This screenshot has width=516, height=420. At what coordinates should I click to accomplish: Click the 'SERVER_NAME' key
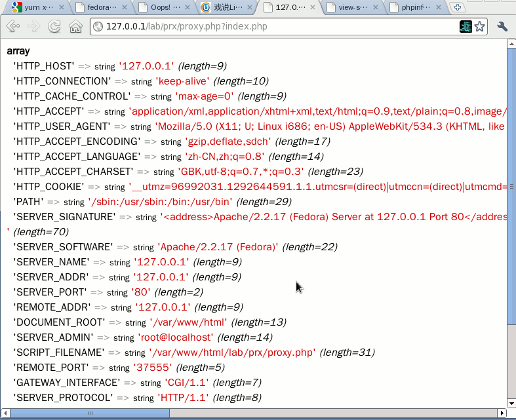(51, 262)
